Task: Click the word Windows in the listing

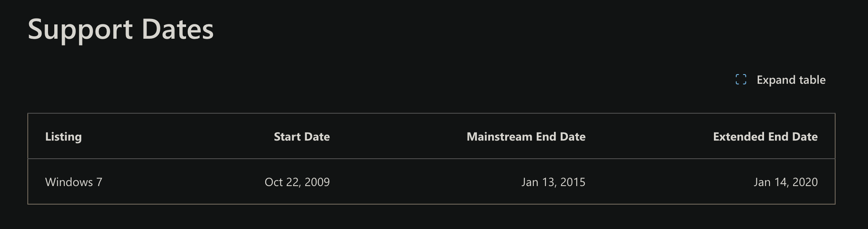Action: [69, 182]
